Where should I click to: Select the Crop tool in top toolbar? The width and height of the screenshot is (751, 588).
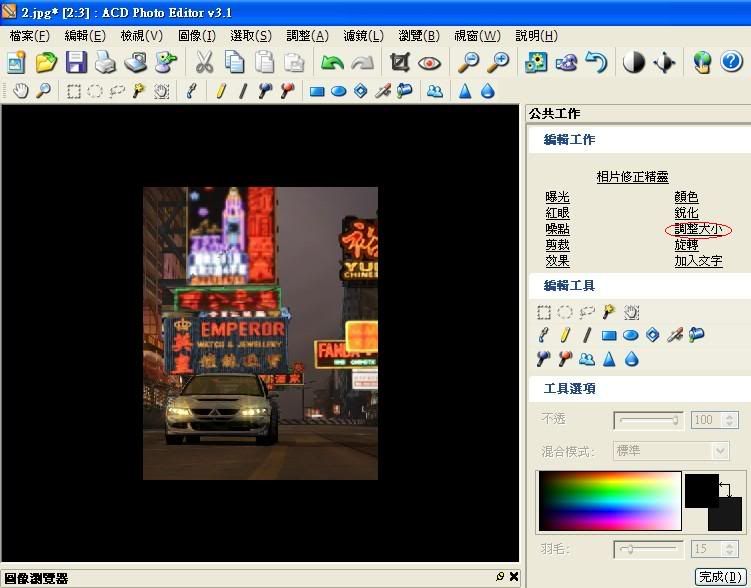point(400,63)
